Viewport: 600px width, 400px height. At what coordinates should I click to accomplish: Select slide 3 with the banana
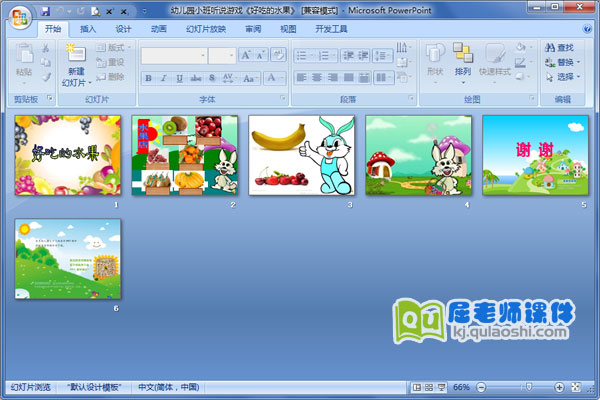click(x=302, y=155)
